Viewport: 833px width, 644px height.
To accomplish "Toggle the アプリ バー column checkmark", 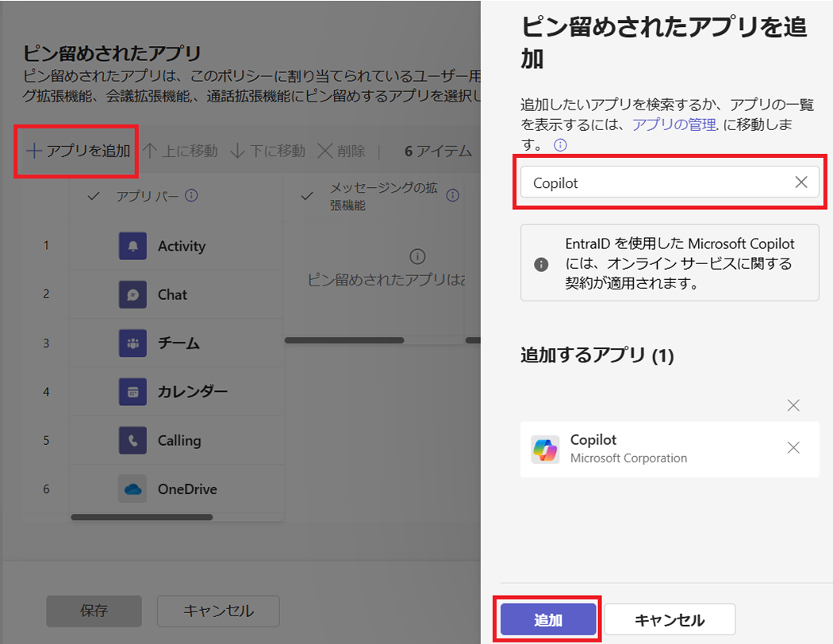I will point(94,196).
